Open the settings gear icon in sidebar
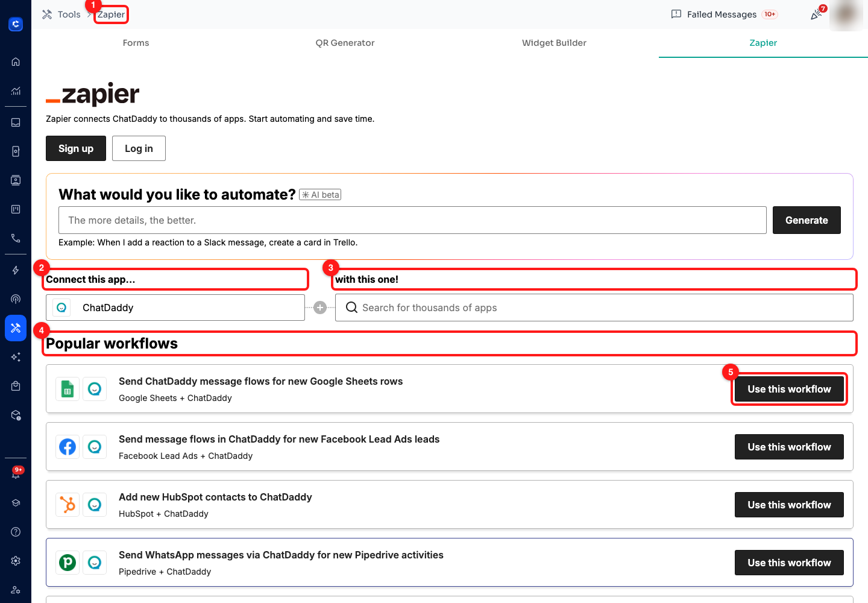Image resolution: width=868 pixels, height=603 pixels. click(16, 561)
